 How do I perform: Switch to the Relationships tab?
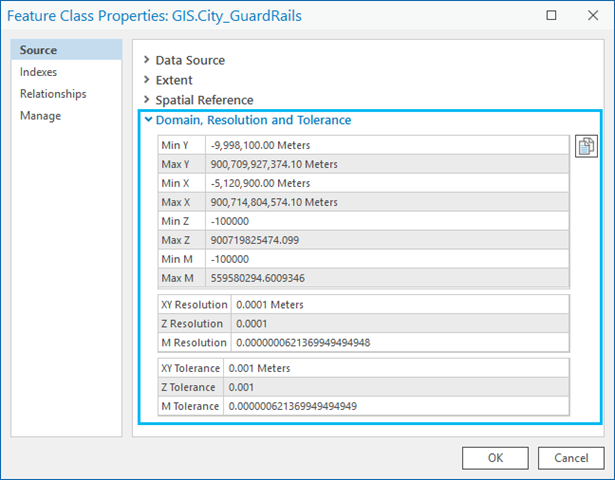click(x=53, y=94)
